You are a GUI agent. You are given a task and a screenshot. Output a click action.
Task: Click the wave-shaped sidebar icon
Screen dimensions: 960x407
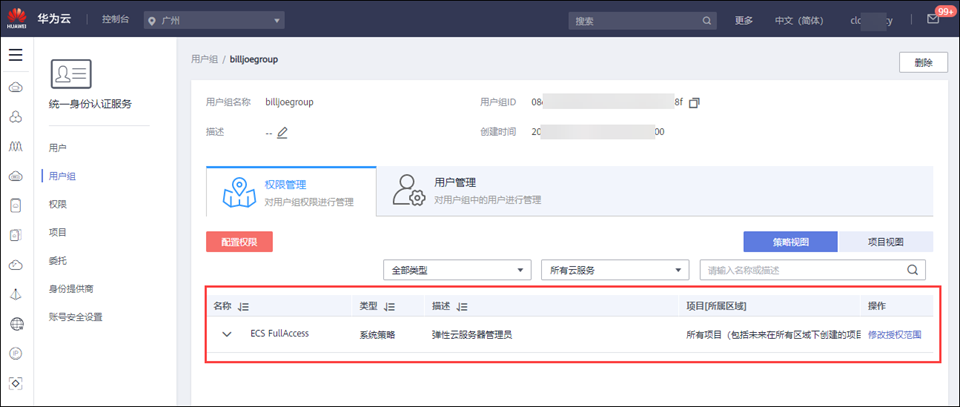click(x=16, y=146)
